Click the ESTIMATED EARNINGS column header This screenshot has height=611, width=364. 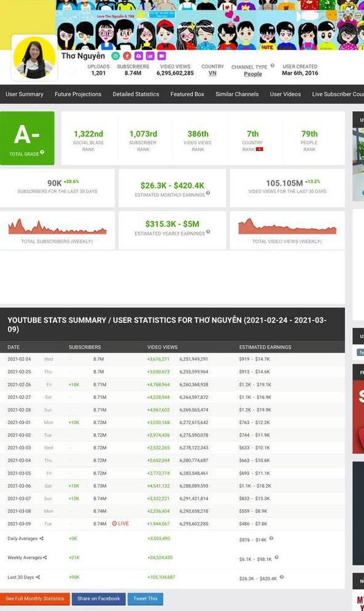265,347
